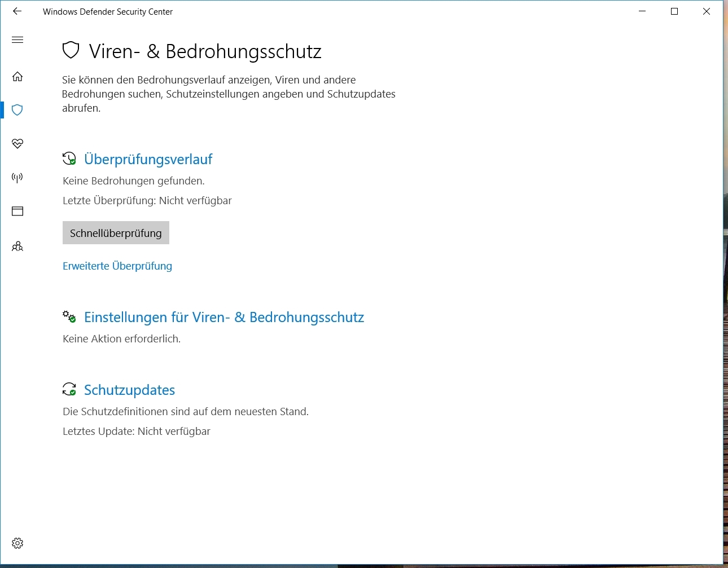Minimize the Windows Defender Security Center window
The width and height of the screenshot is (728, 568).
point(642,11)
